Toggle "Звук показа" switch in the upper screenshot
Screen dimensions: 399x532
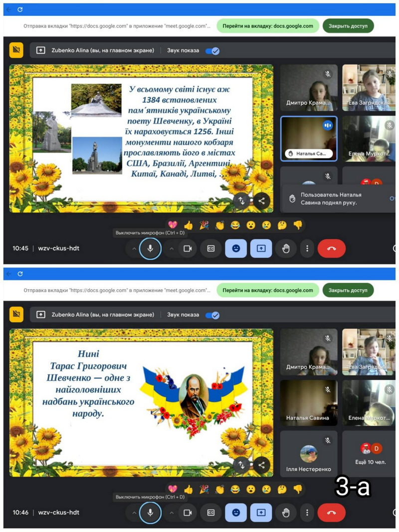point(212,50)
